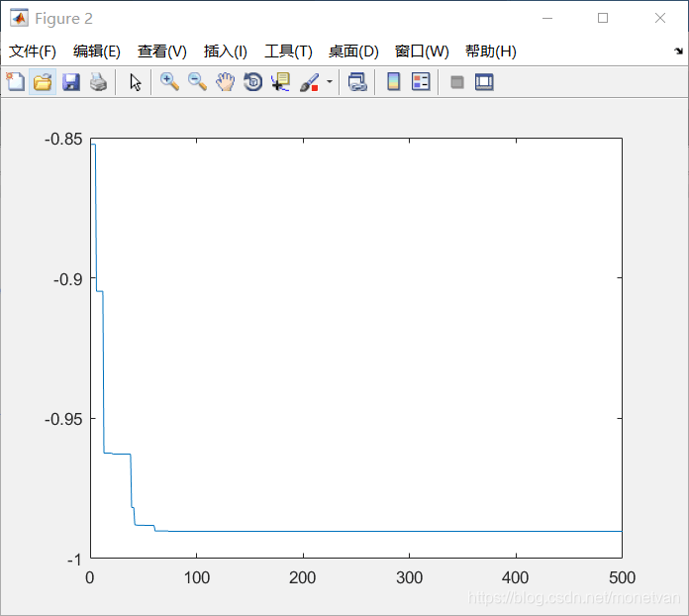This screenshot has height=616, width=689.
Task: Click the y-axis label -1
Action: (x=74, y=560)
